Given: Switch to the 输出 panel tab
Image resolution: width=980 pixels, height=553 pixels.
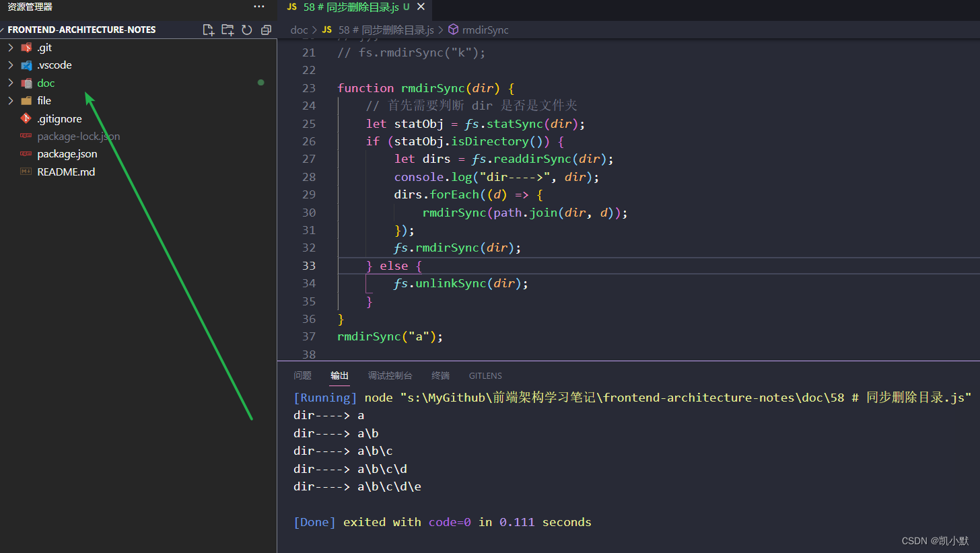Looking at the screenshot, I should tap(340, 375).
